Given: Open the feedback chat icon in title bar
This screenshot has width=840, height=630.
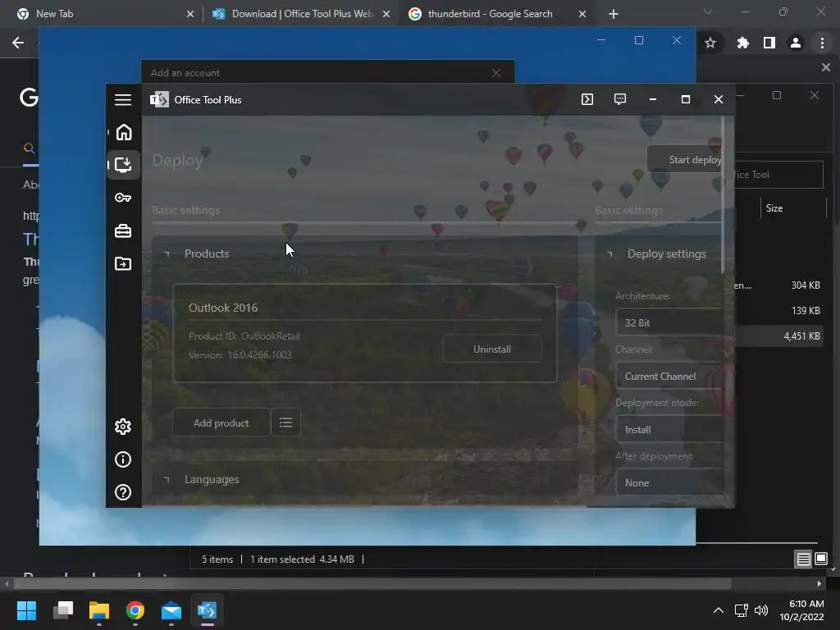Looking at the screenshot, I should pyautogui.click(x=620, y=99).
